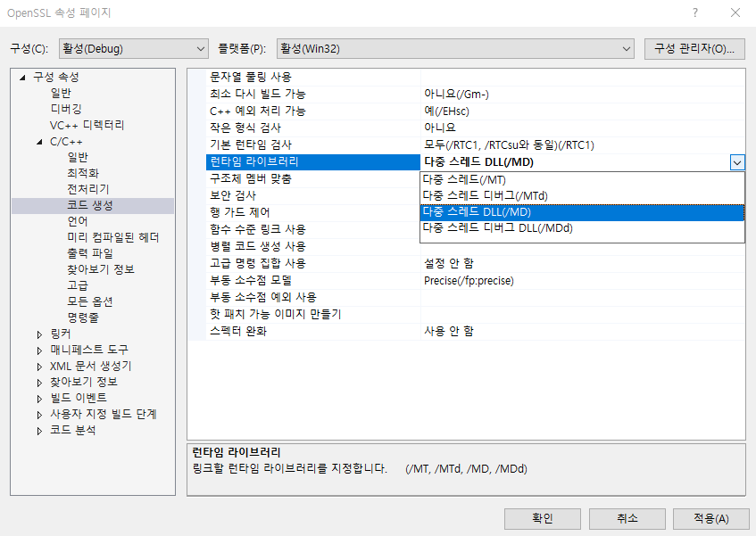Click the Precise(/fp:precise) value cell
Screen dimensions: 756x536
point(583,281)
